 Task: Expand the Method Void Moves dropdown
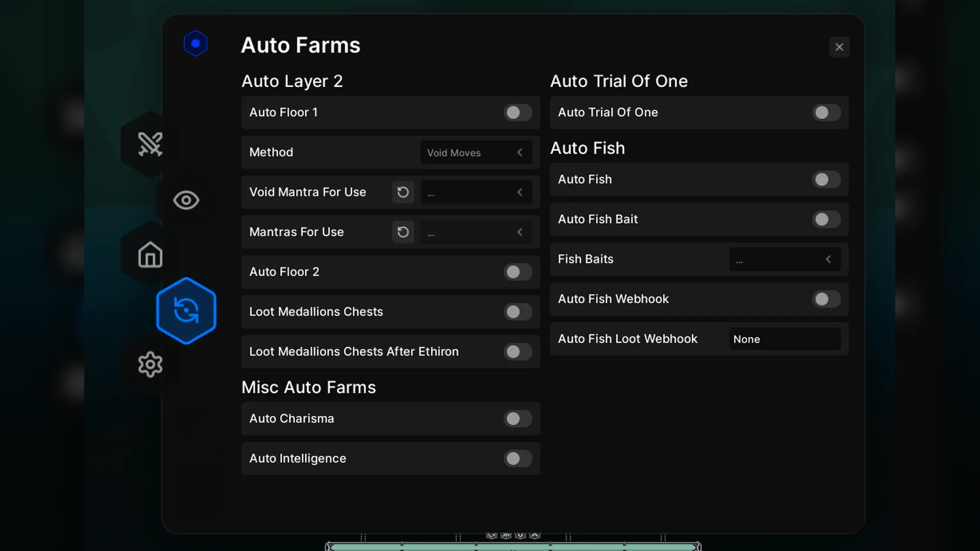[476, 153]
